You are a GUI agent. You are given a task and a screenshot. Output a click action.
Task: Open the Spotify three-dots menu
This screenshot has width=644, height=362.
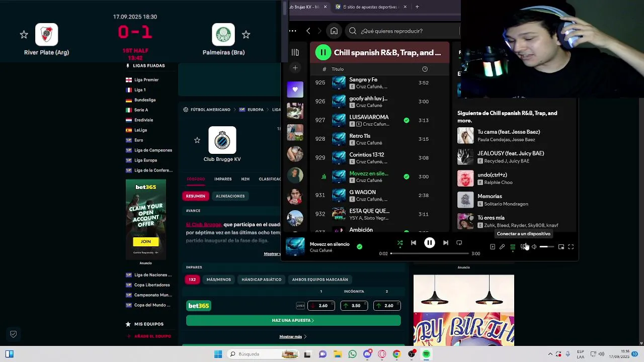point(292,31)
